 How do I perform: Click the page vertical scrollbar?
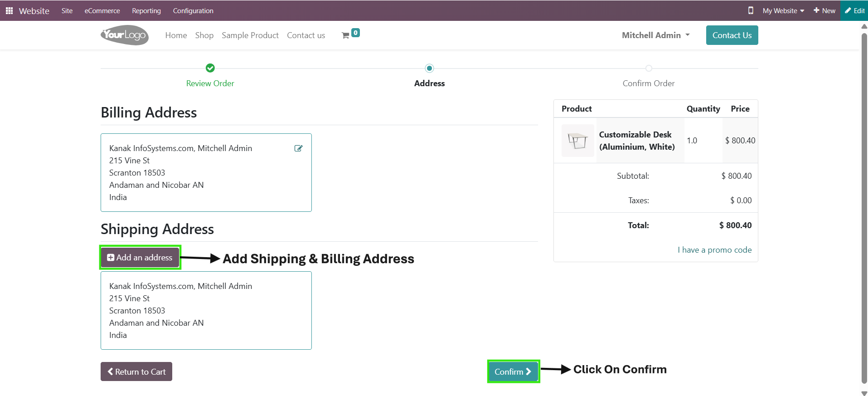pos(864,209)
